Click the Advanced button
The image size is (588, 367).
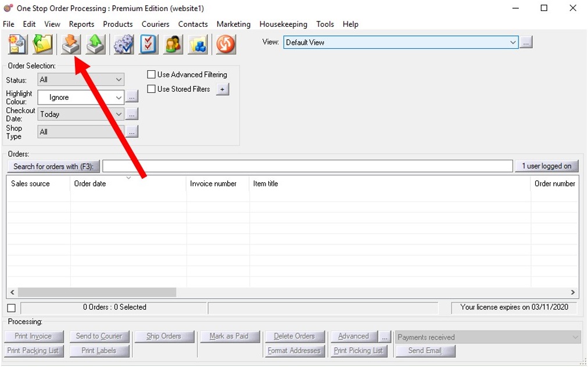354,336
